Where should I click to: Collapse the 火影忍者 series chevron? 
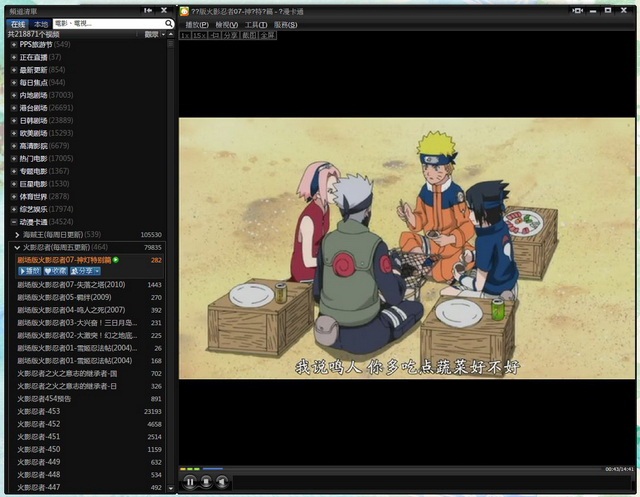coord(17,247)
